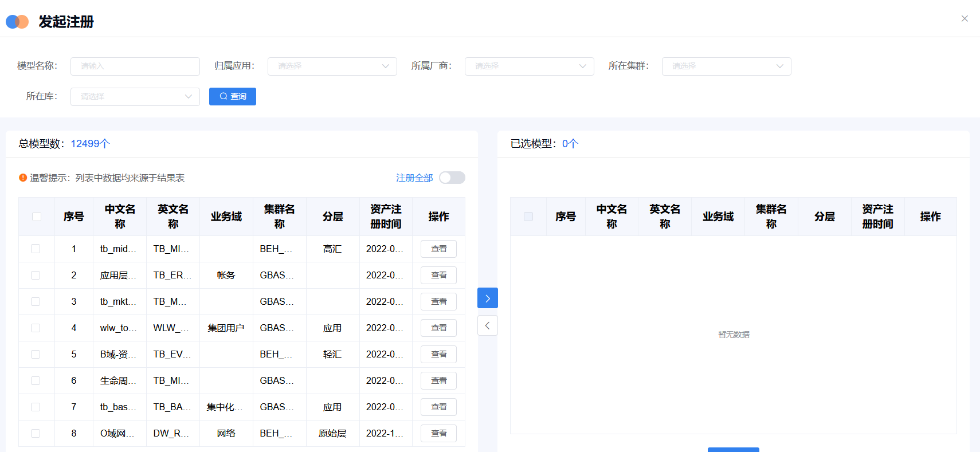Click the TB_EV English name cell
The image size is (980, 452).
[x=172, y=354]
